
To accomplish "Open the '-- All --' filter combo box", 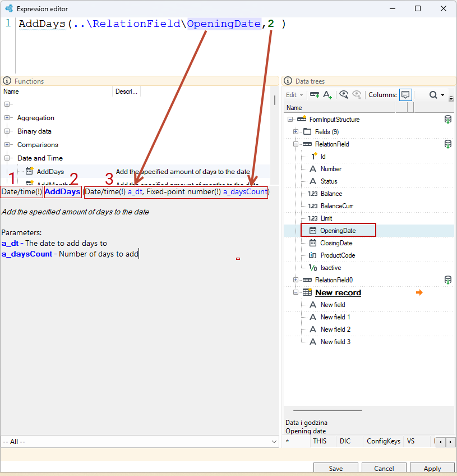I will point(140,442).
